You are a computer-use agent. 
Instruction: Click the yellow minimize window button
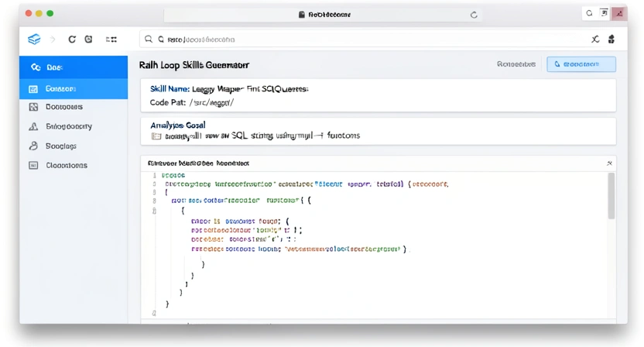click(39, 14)
